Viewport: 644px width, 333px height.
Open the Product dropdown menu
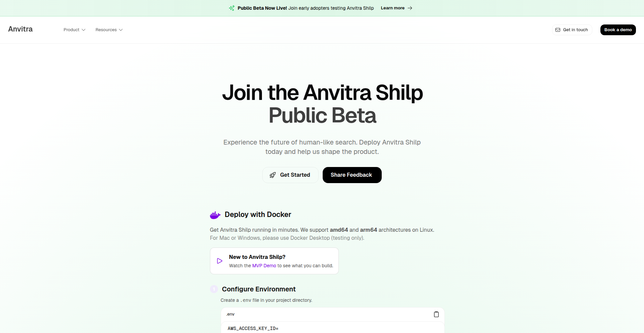click(74, 30)
